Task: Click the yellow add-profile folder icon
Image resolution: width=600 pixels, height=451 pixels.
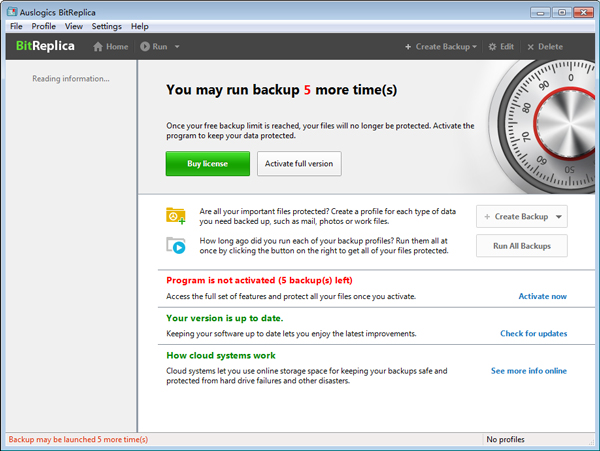Action: 176,216
